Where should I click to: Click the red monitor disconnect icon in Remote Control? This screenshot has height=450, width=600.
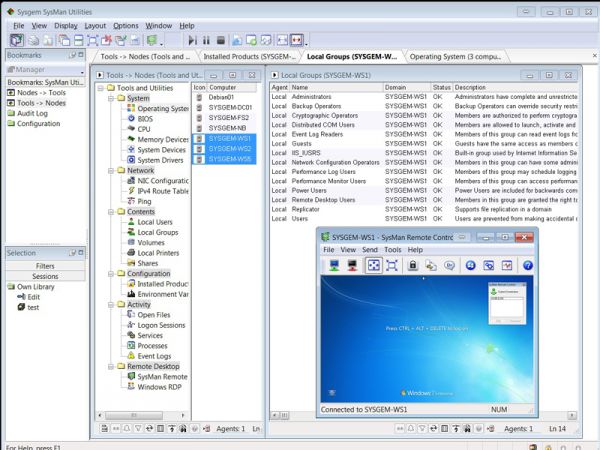pos(352,265)
